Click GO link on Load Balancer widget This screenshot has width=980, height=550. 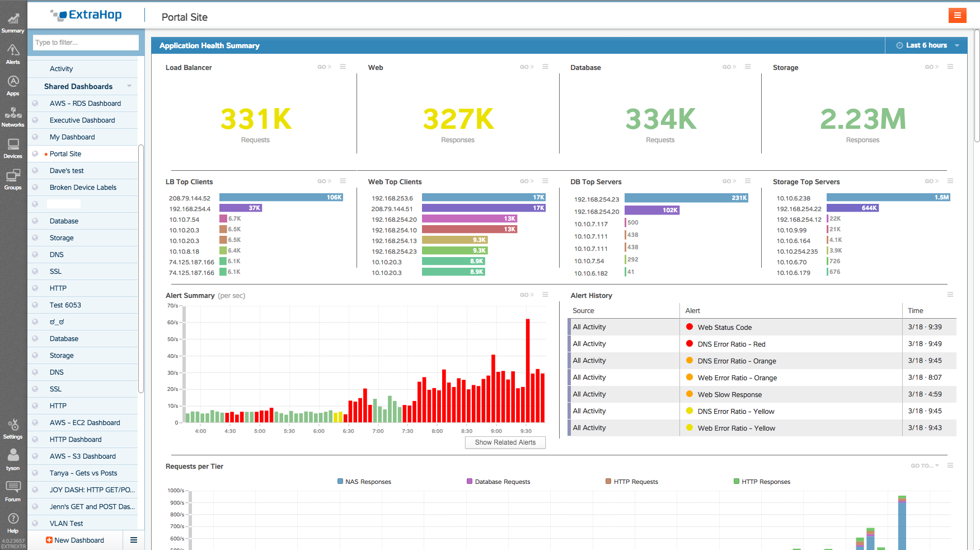coord(325,67)
